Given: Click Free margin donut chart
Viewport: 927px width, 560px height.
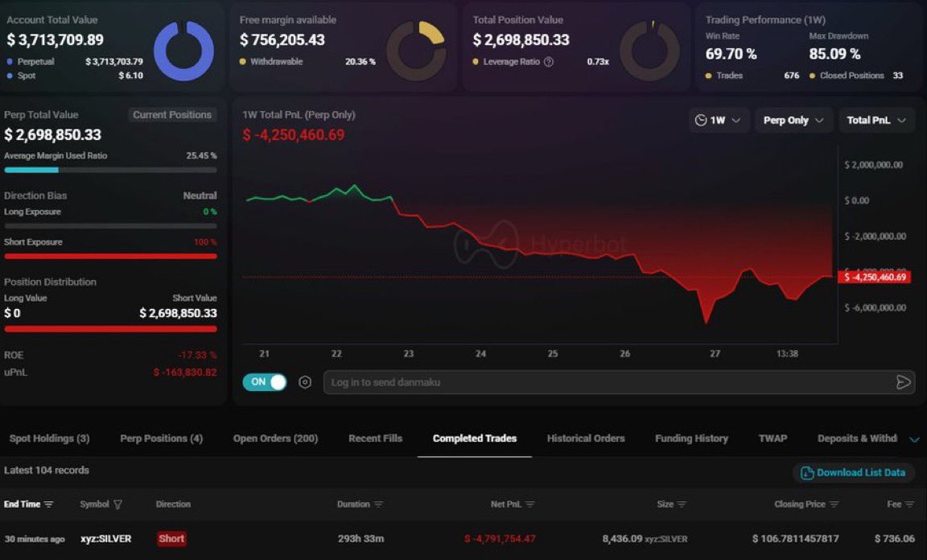Looking at the screenshot, I should pyautogui.click(x=415, y=51).
